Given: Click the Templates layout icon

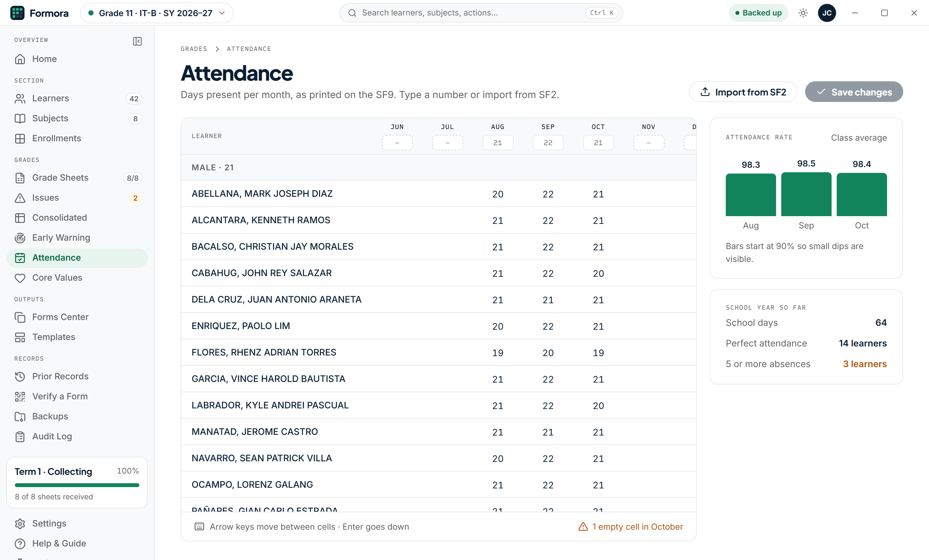Looking at the screenshot, I should point(20,337).
